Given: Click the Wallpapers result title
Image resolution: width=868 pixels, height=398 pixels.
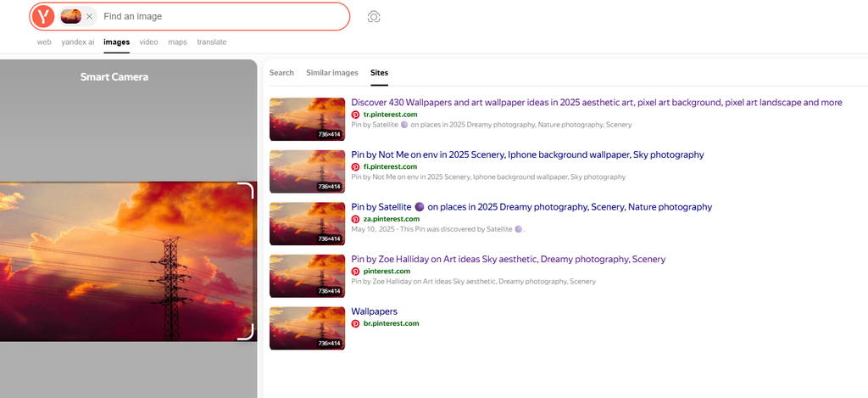Looking at the screenshot, I should pyautogui.click(x=374, y=311).
